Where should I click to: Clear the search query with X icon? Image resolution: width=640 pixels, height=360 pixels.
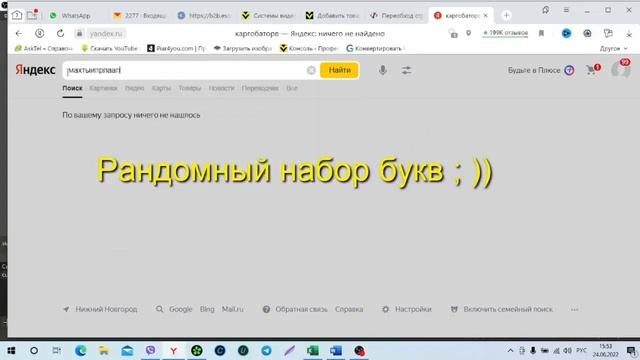coord(311,71)
